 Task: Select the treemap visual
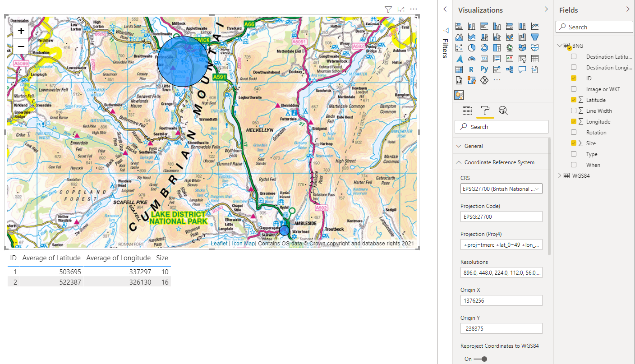[x=497, y=48]
